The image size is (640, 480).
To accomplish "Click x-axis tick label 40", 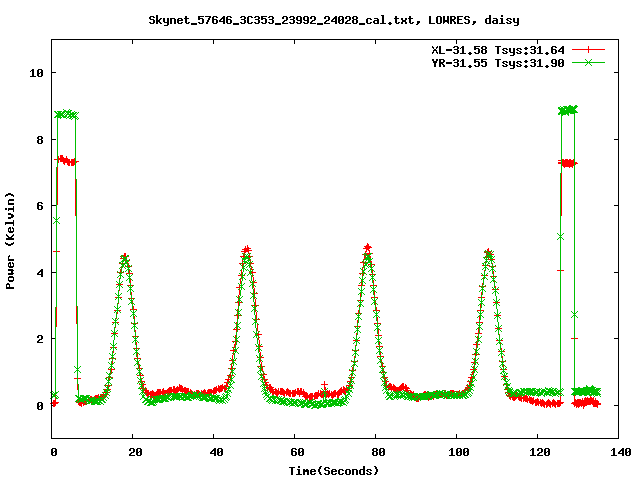I will tap(216, 452).
